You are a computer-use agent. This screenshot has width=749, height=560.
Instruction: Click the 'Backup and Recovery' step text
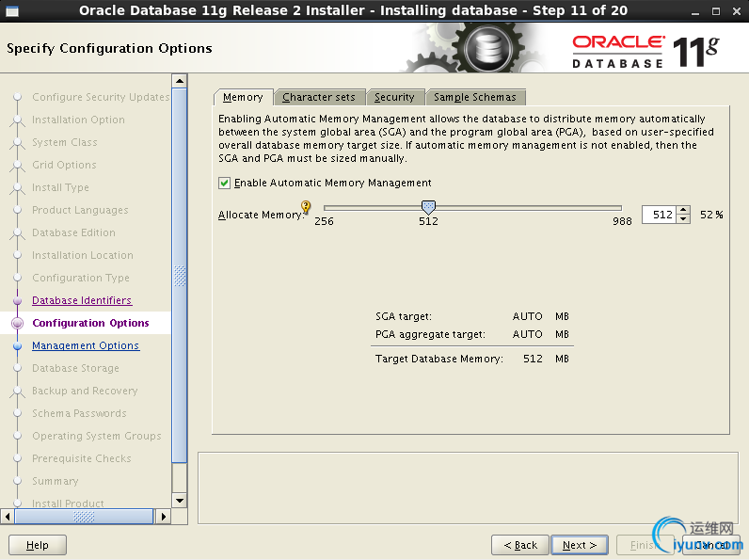coord(85,391)
